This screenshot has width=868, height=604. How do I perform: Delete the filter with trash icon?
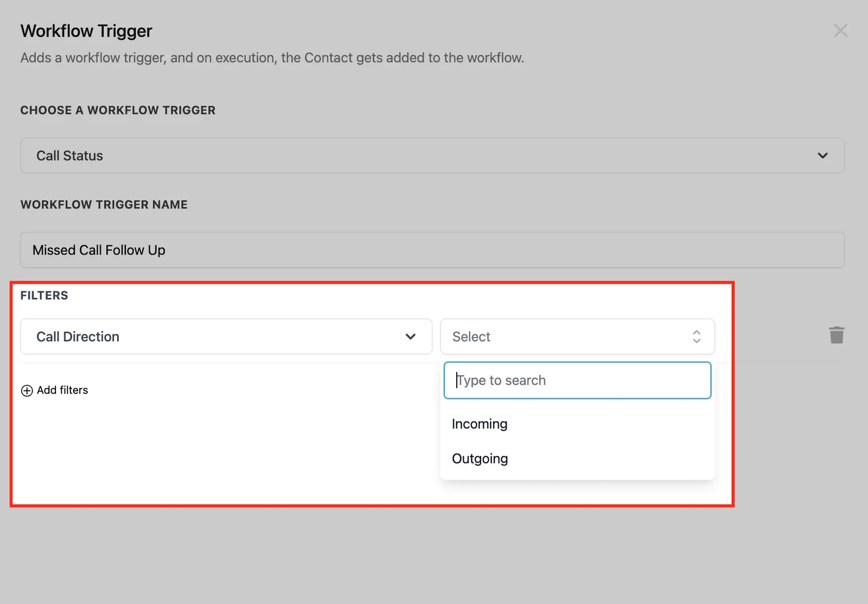pos(837,335)
